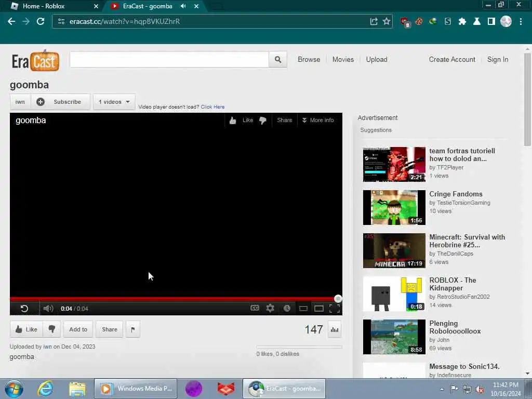Click the thumbs-down icon in the player overlay
Screen dimensions: 532x399
263,121
